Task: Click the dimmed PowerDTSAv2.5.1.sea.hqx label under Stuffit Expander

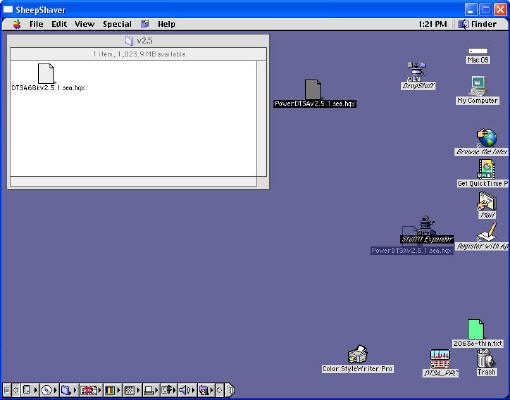Action: [x=412, y=251]
